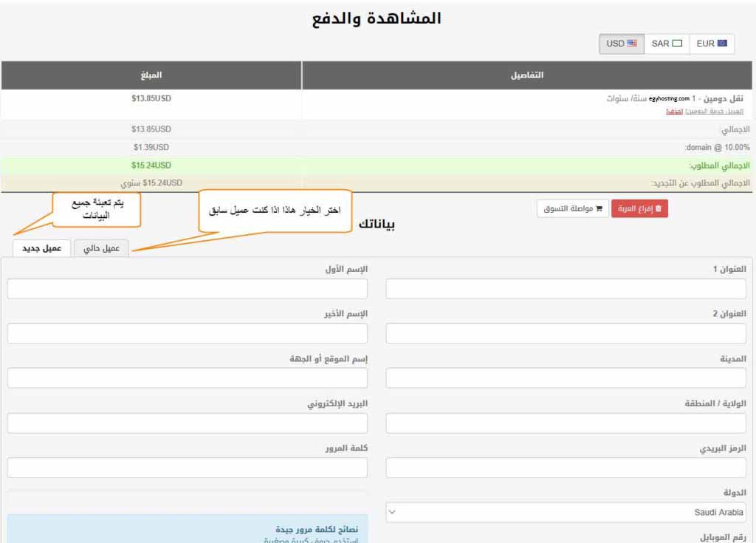Click the password input field

tap(188, 468)
